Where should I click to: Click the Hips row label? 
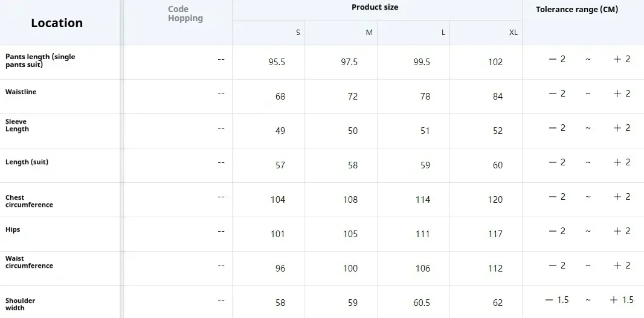13,229
